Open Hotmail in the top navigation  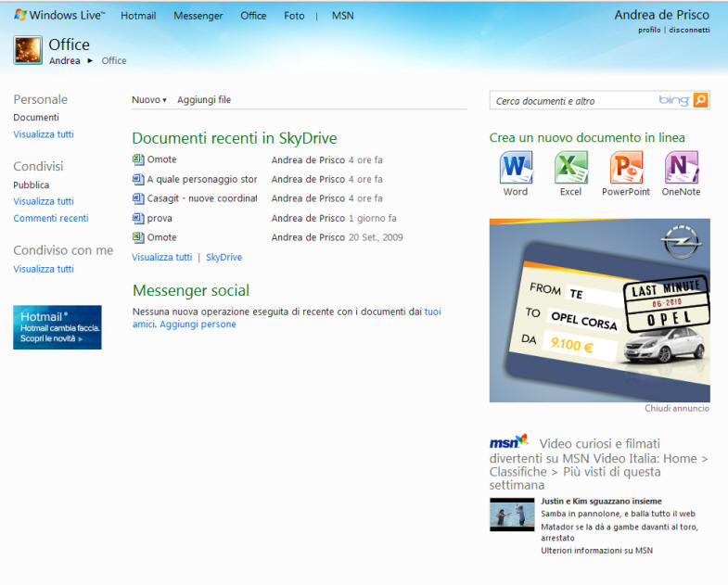138,16
